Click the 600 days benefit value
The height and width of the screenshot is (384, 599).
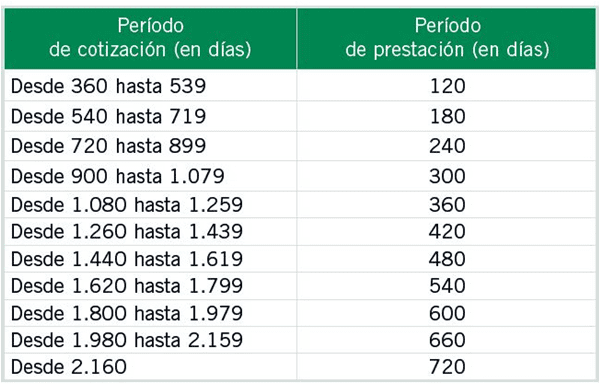447,313
